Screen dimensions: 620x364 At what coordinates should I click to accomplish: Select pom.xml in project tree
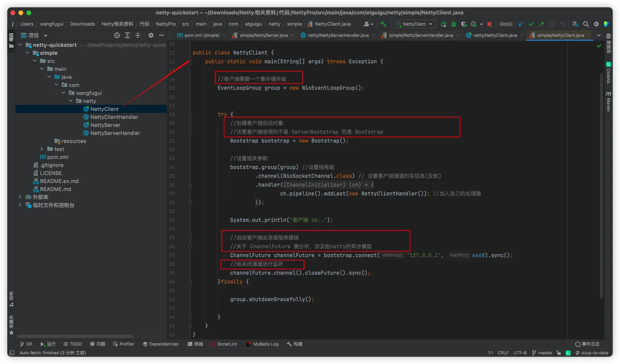(x=58, y=157)
